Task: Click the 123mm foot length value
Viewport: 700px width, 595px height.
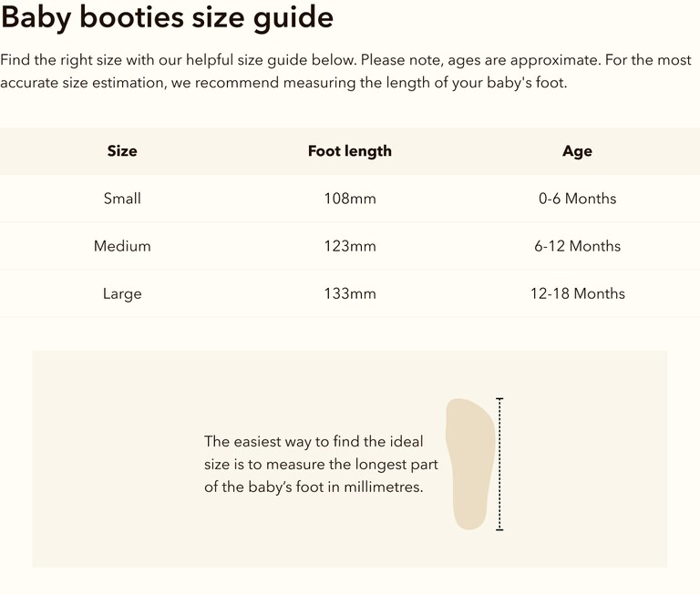Action: click(x=350, y=246)
